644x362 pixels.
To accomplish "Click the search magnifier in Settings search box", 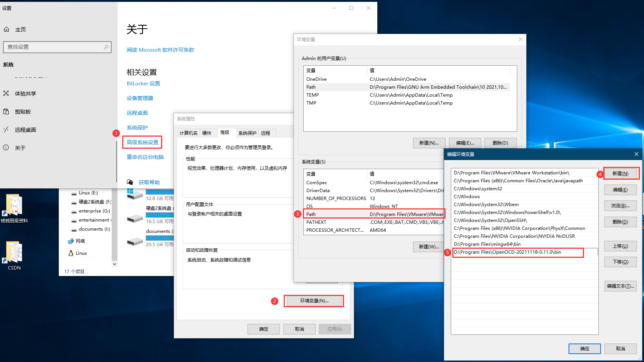I will coord(106,47).
